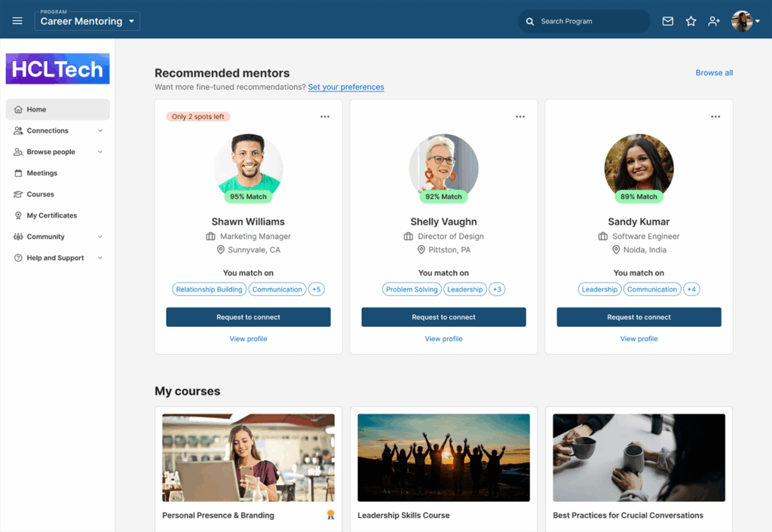Open Shelly Vaughn card three-dot menu
772x532 pixels.
coord(520,117)
